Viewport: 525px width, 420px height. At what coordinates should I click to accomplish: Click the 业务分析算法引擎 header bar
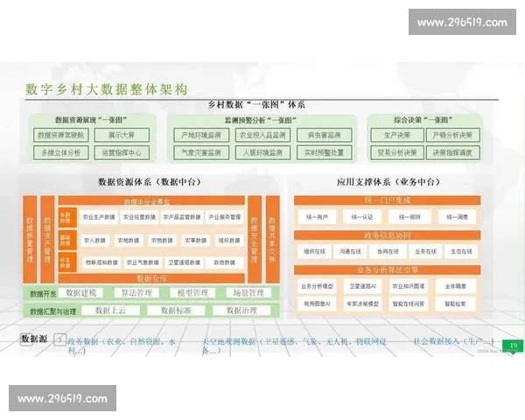pos(388,270)
